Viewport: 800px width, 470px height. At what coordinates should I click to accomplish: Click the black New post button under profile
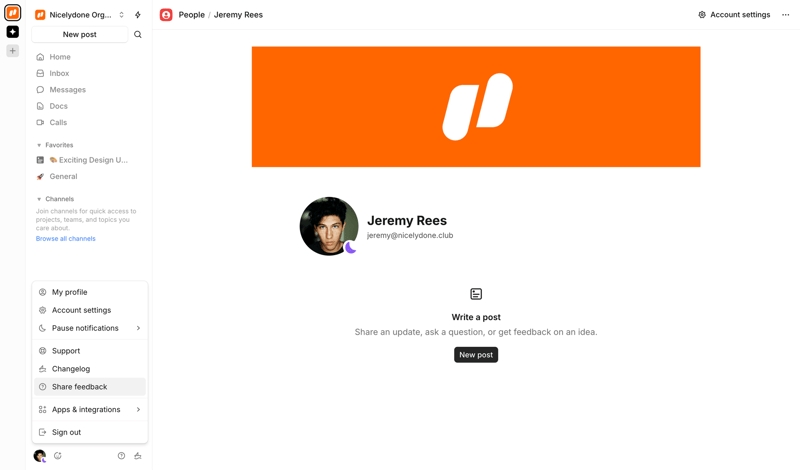pyautogui.click(x=476, y=355)
